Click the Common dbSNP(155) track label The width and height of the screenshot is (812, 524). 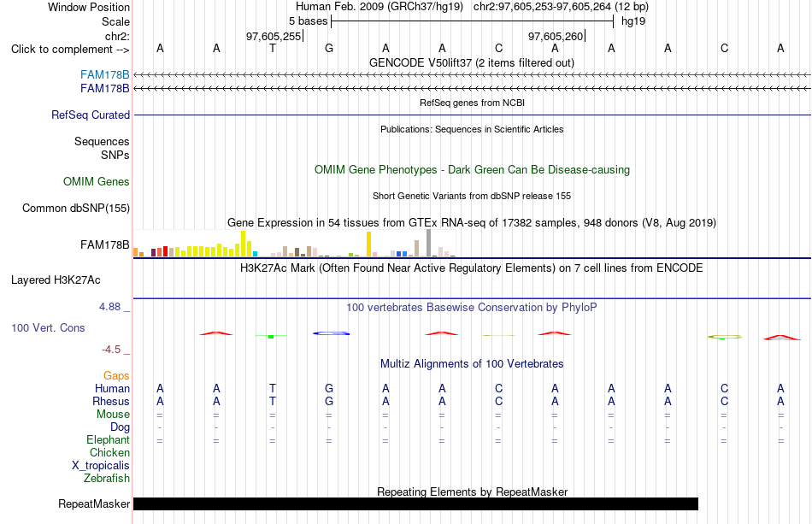coord(75,209)
